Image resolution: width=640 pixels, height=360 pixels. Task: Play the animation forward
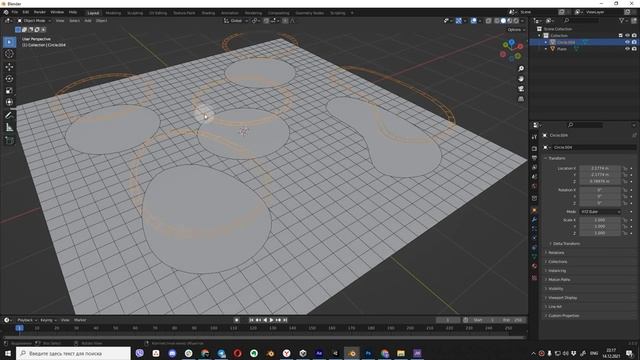pyautogui.click(x=271, y=320)
